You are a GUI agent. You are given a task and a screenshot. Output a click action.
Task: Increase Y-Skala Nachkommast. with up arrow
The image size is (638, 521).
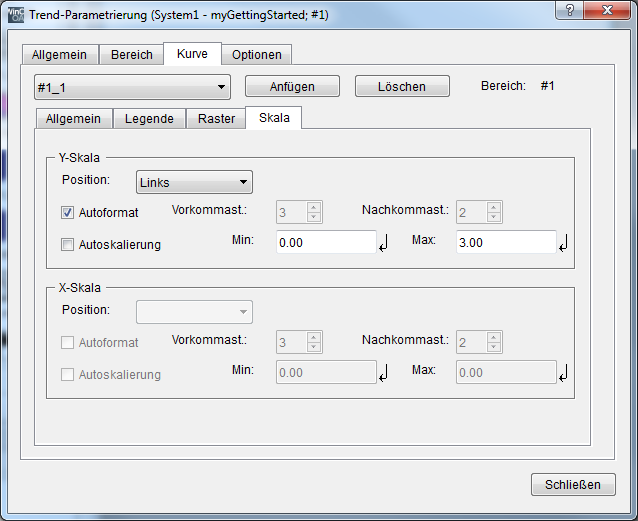pos(493,207)
